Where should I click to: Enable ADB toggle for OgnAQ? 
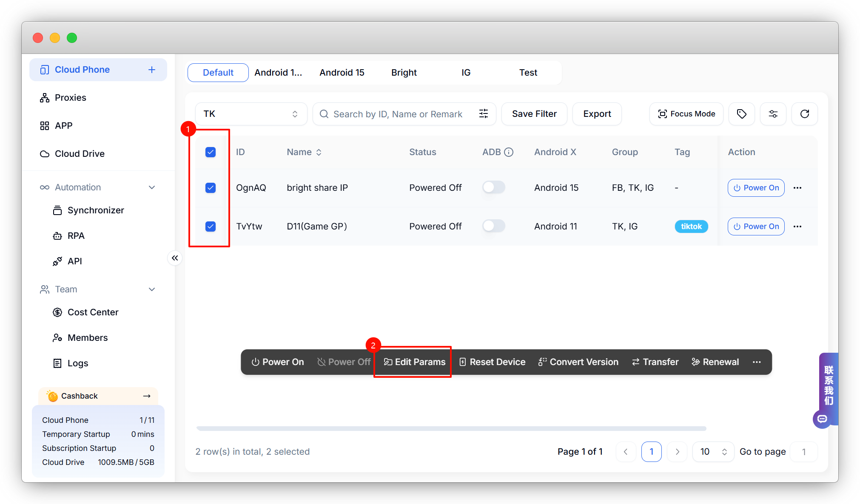(x=494, y=187)
